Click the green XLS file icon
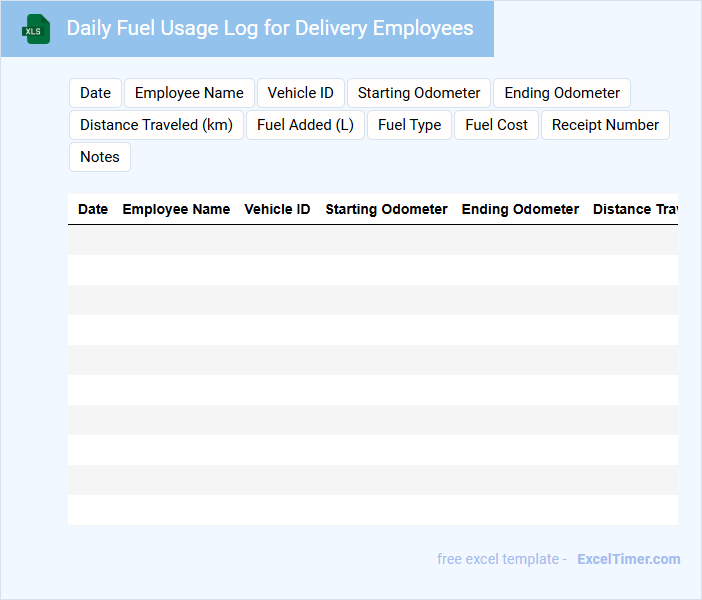Image resolution: width=702 pixels, height=600 pixels. tap(36, 29)
